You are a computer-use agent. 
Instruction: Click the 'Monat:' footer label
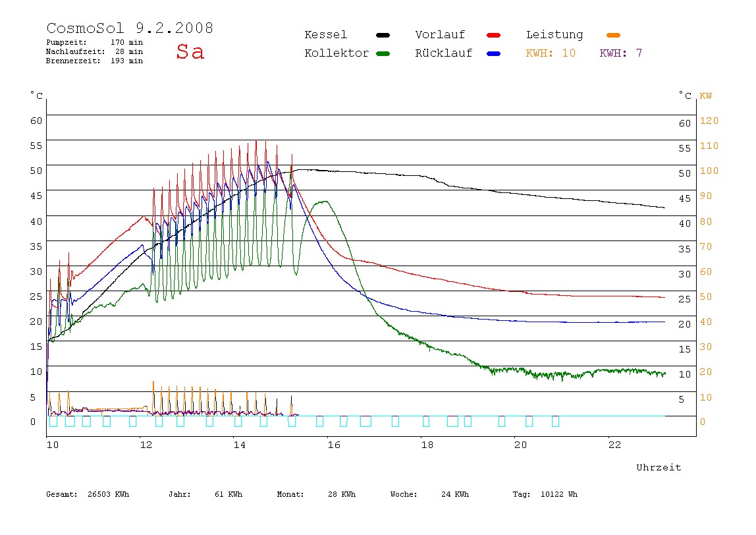pos(290,494)
